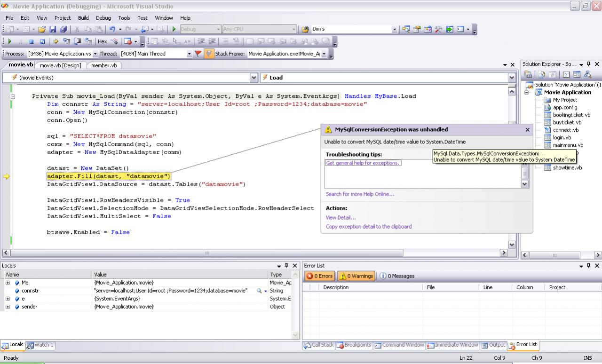Toggle the Hex display button
The image size is (602, 364).
point(103,41)
